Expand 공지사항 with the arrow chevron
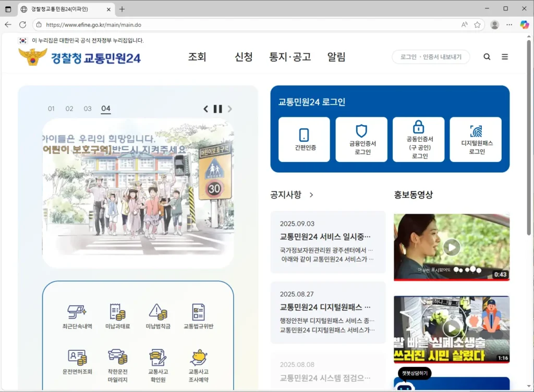The width and height of the screenshot is (534, 392). point(311,195)
